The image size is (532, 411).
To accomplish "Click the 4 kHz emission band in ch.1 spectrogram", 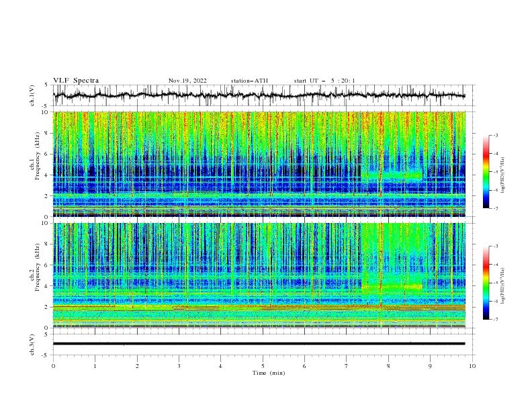I will coord(392,176).
